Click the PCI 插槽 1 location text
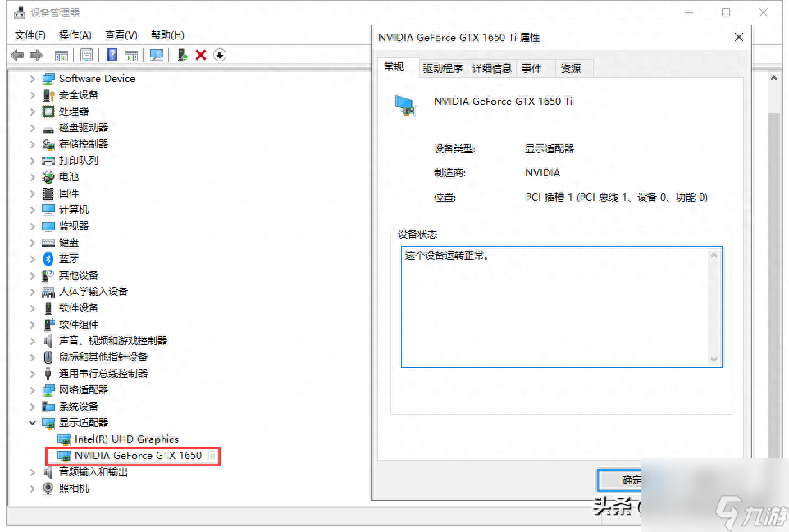 (x=617, y=197)
